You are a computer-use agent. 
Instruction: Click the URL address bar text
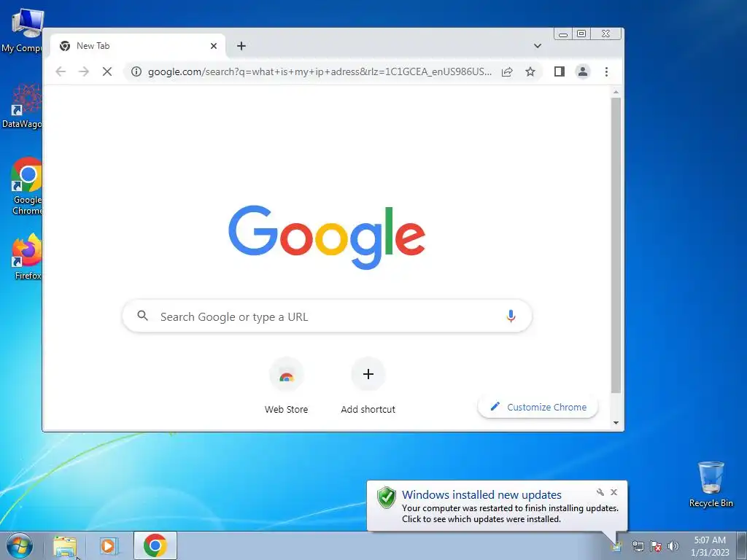(x=320, y=71)
